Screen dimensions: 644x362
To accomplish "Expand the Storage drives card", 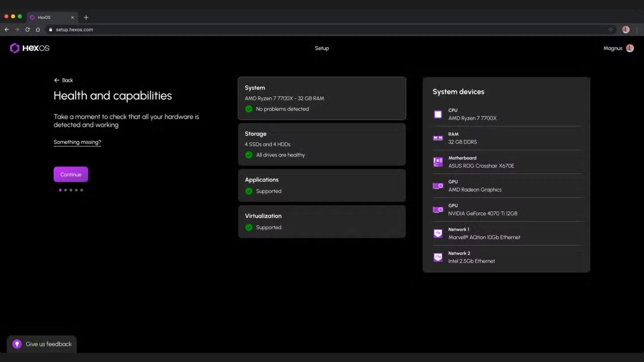I will click(322, 144).
